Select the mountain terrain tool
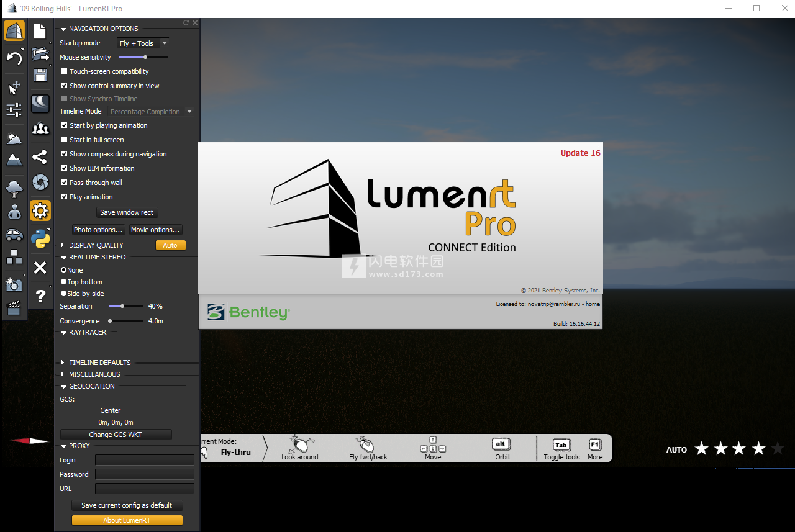 point(14,160)
